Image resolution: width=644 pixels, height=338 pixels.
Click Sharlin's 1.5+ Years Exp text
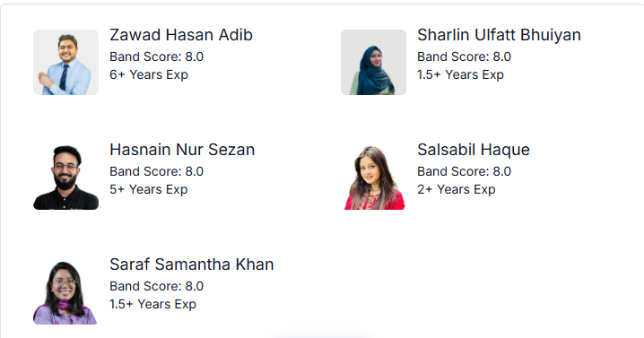[460, 74]
